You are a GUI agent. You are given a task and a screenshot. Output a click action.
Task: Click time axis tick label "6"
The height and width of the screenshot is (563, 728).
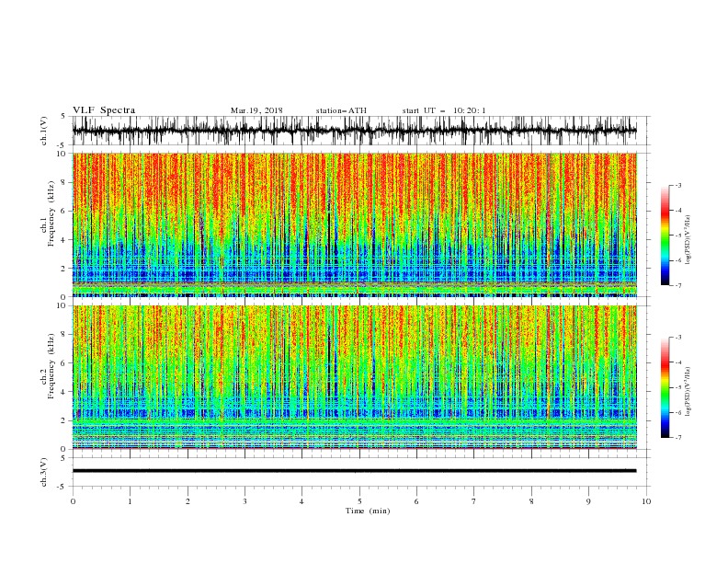(416, 501)
